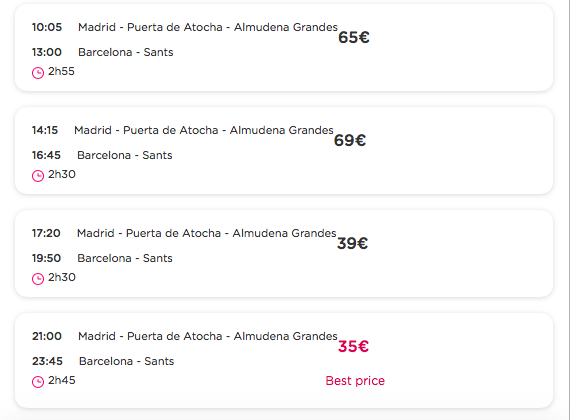Click the 13:00 arrival time

pos(47,52)
